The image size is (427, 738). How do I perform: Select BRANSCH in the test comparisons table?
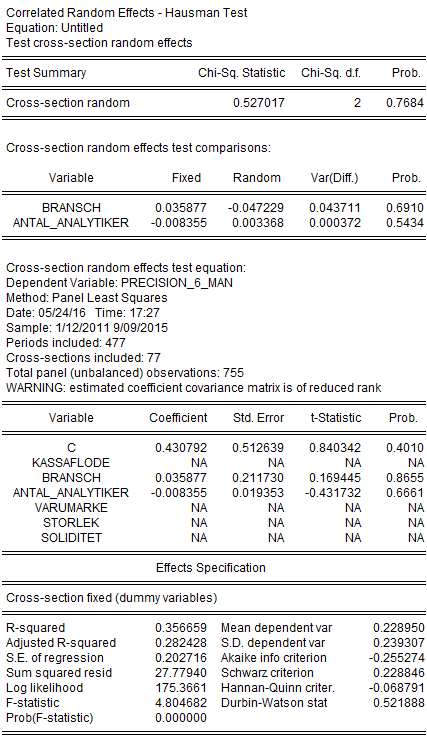tap(71, 208)
